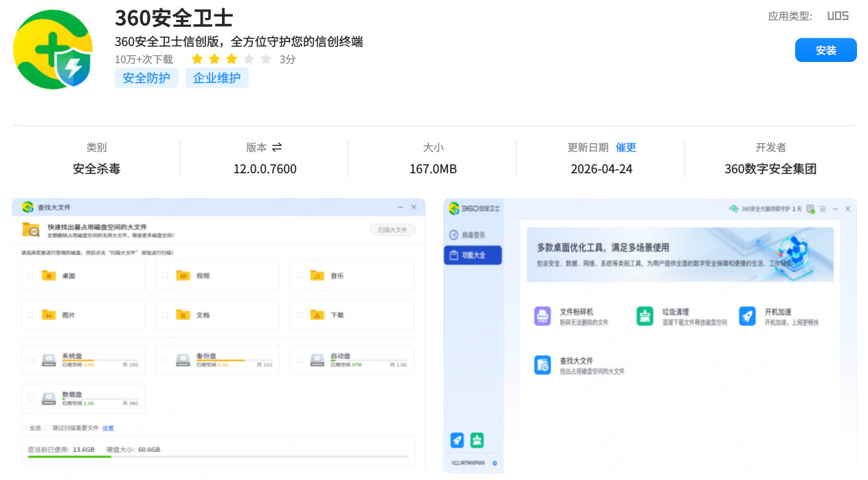This screenshot has height=480, width=868.
Task: Select the 安全防护 tag
Action: pos(146,78)
